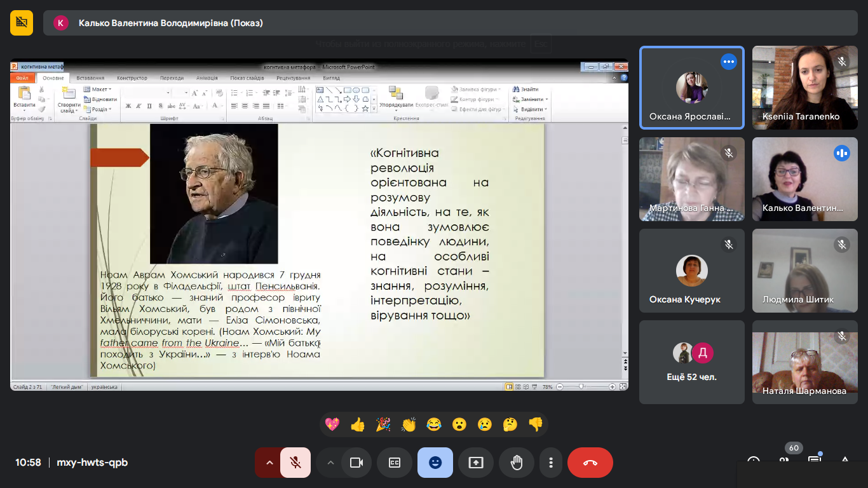Open the Виділити select dropdown
This screenshot has width=868, height=488.
coord(530,109)
